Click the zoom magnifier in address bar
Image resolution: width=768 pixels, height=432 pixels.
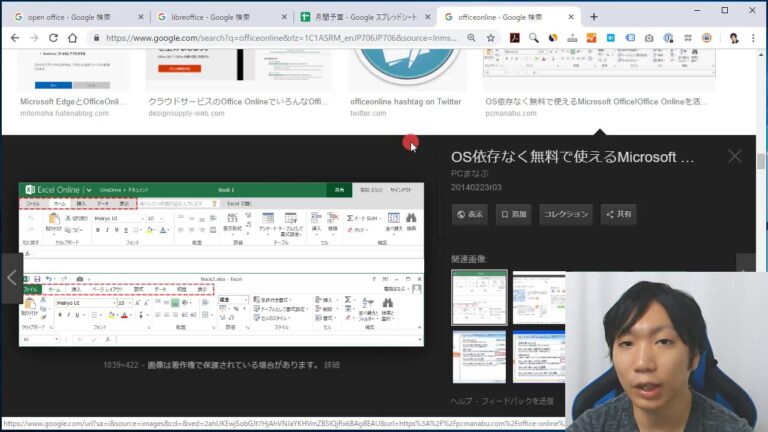click(x=471, y=38)
